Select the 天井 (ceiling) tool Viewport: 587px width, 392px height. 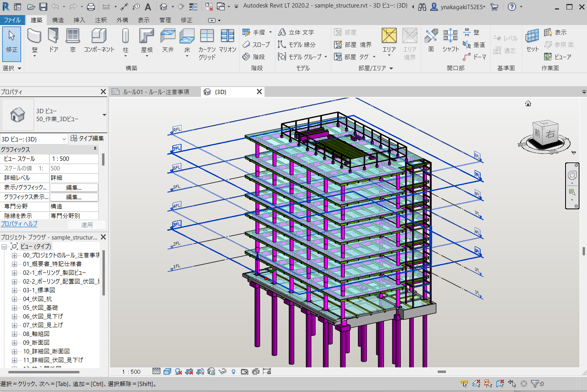(x=168, y=41)
